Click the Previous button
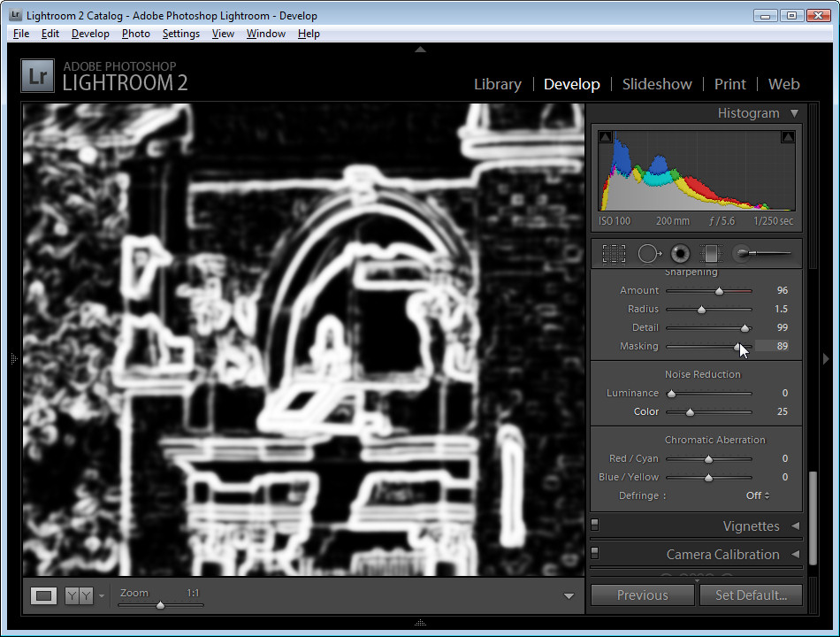840x637 pixels. click(642, 595)
